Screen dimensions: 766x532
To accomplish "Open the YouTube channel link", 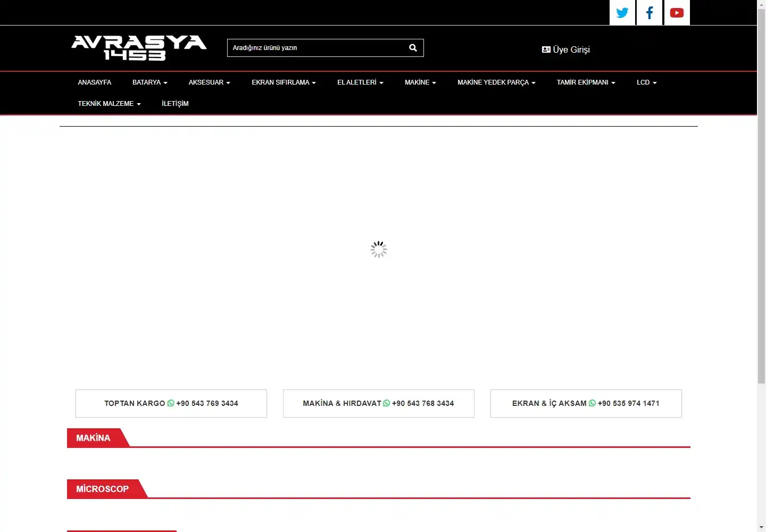I will click(x=677, y=13).
